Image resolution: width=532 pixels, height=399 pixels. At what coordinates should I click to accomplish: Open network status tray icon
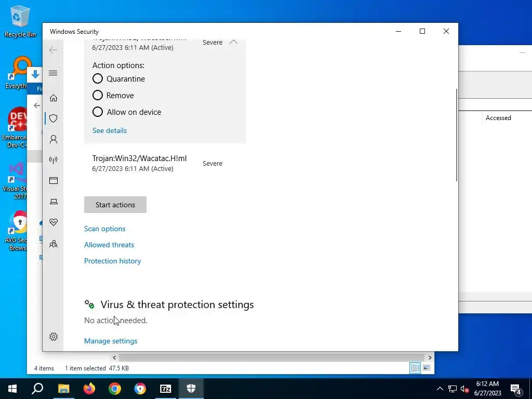tap(453, 389)
